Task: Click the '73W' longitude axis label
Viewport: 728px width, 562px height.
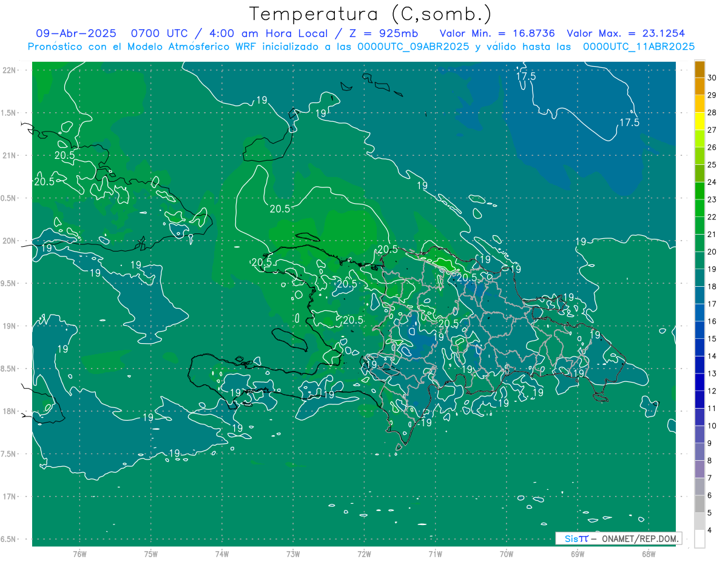Action: (293, 554)
